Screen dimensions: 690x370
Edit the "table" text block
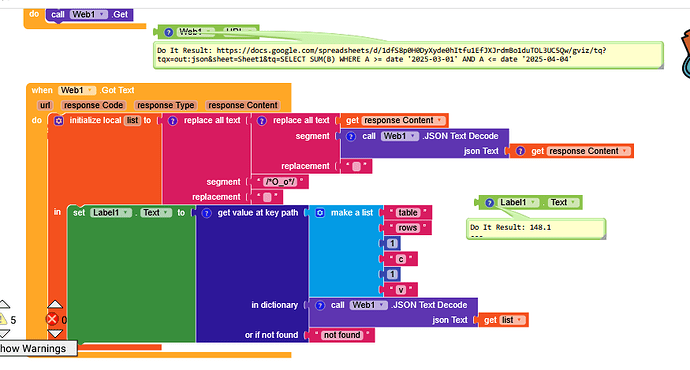408,213
